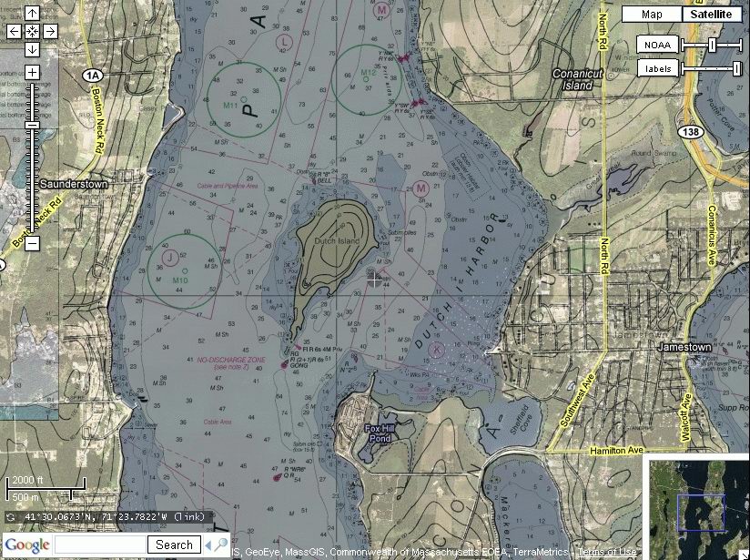
Task: Click the labels opacity slider handle
Action: click(x=736, y=68)
